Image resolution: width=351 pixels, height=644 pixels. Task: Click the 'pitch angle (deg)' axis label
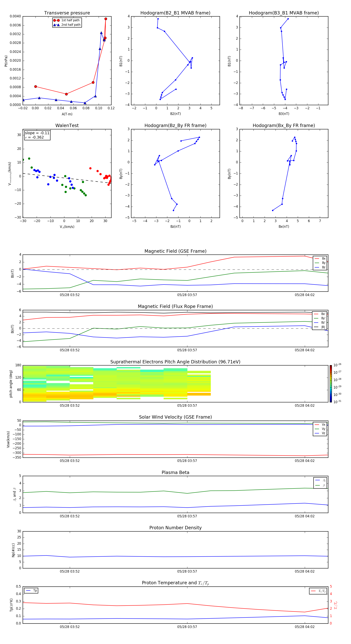coord(11,384)
